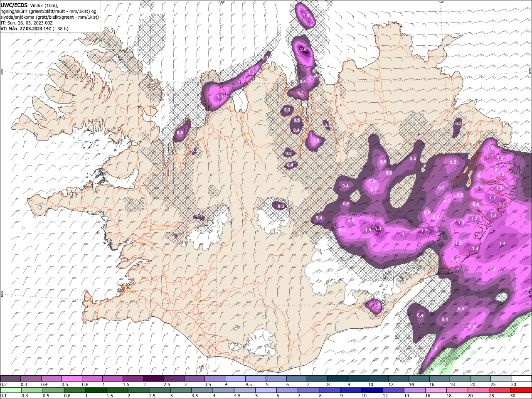
Task: Select the pale grey swatch labeled 25 in the upper legend row
Action: (501, 379)
